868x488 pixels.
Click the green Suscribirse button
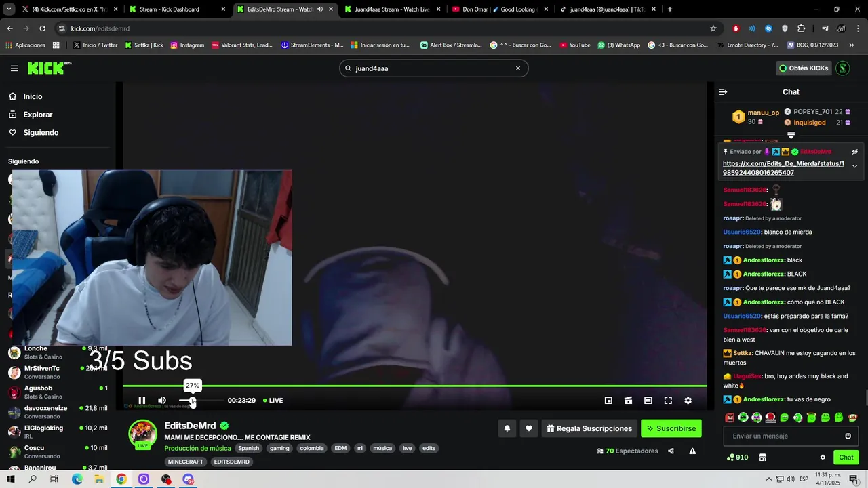671,428
